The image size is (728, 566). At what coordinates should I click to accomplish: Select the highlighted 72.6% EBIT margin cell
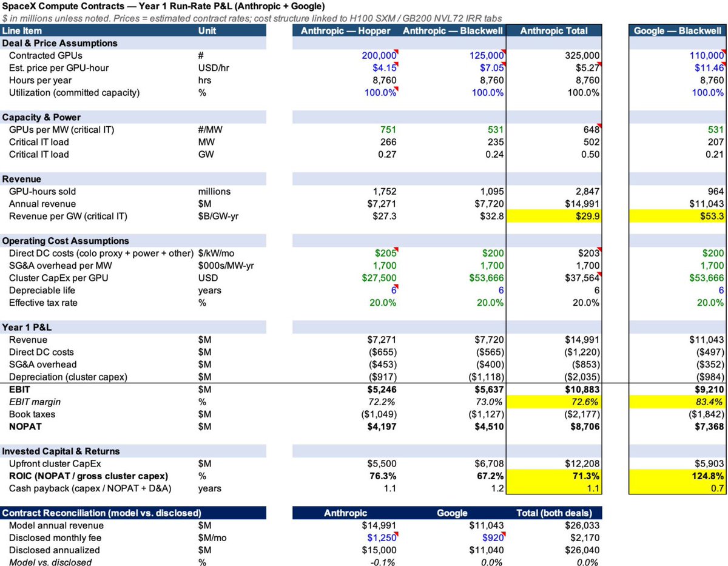click(x=554, y=402)
